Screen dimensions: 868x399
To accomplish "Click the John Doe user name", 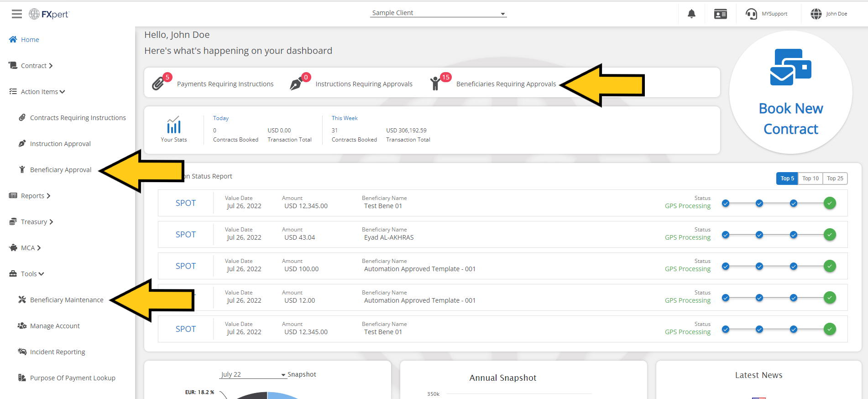I will (837, 14).
